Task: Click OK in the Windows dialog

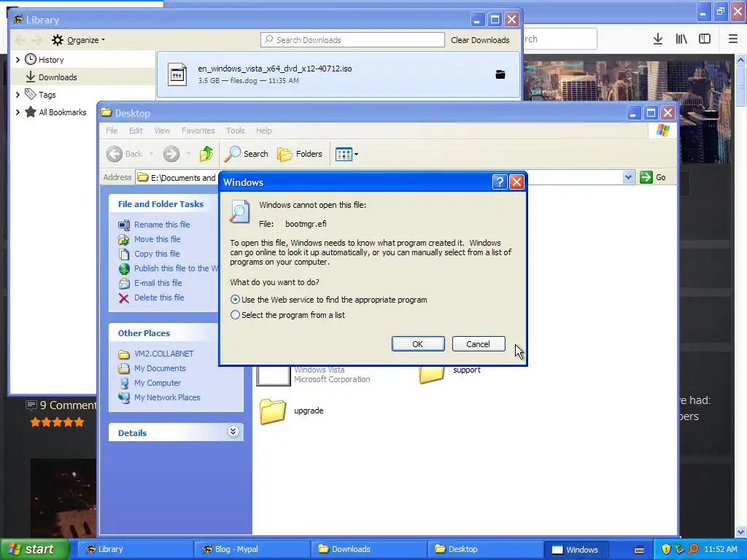Action: pyautogui.click(x=418, y=344)
